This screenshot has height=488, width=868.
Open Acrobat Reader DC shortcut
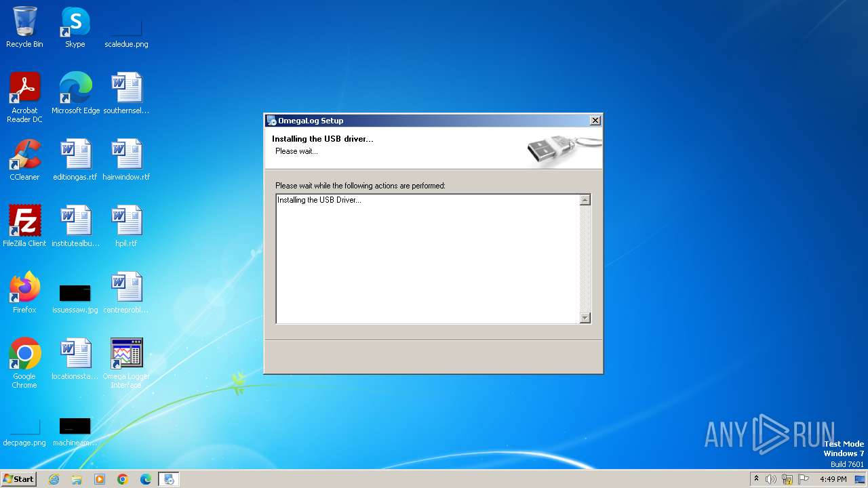[24, 98]
